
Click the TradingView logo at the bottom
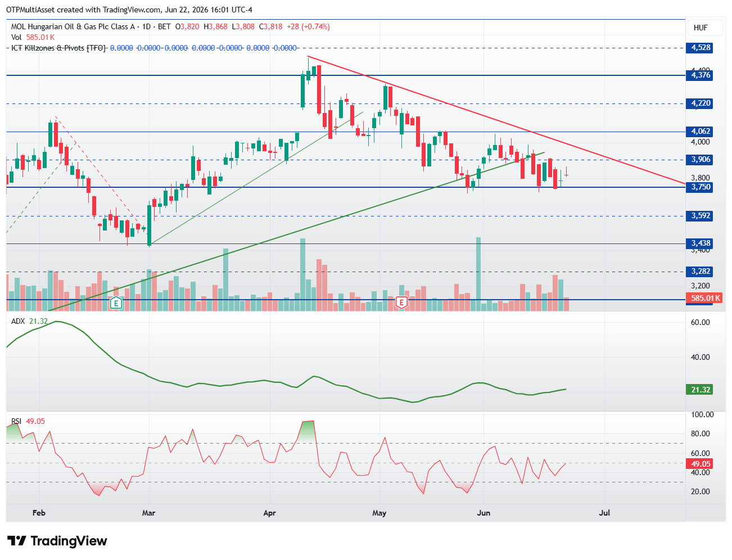[x=57, y=541]
